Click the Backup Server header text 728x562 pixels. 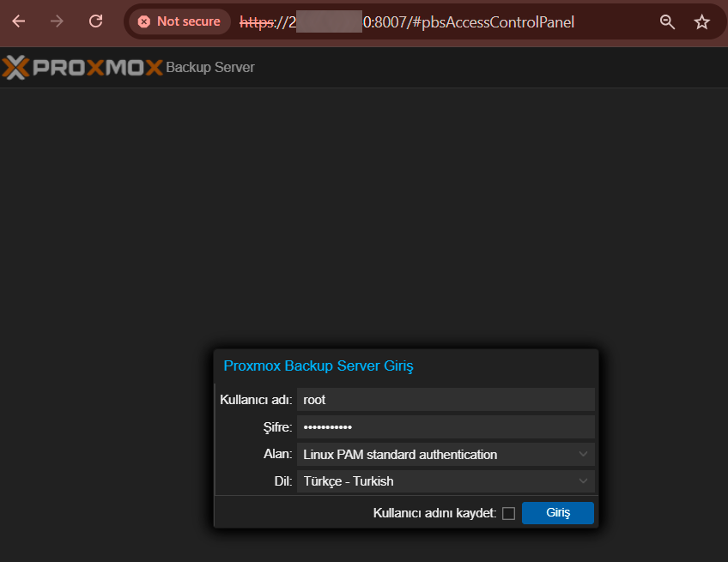click(210, 67)
